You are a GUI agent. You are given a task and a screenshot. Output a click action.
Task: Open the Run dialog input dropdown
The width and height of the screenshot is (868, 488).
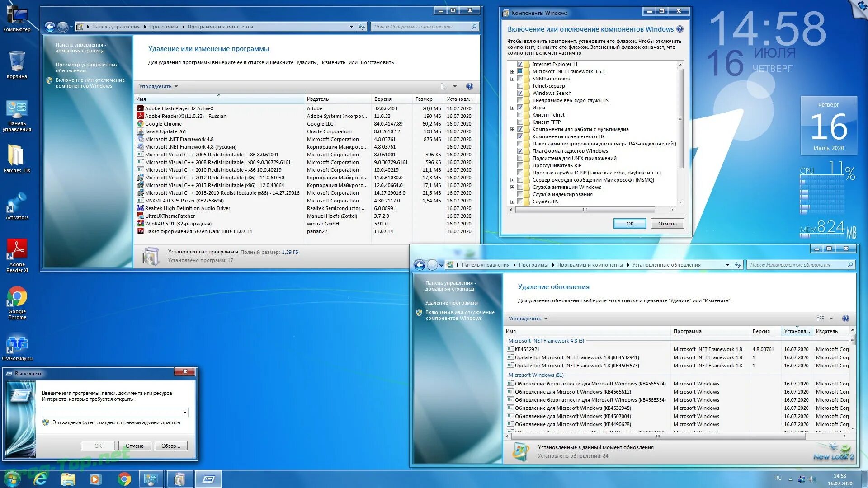coord(184,412)
